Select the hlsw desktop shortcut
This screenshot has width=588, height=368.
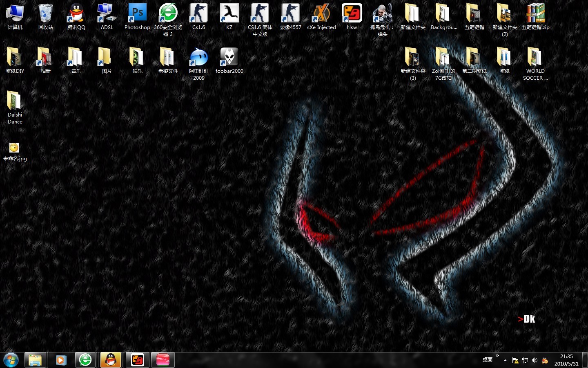pos(352,17)
